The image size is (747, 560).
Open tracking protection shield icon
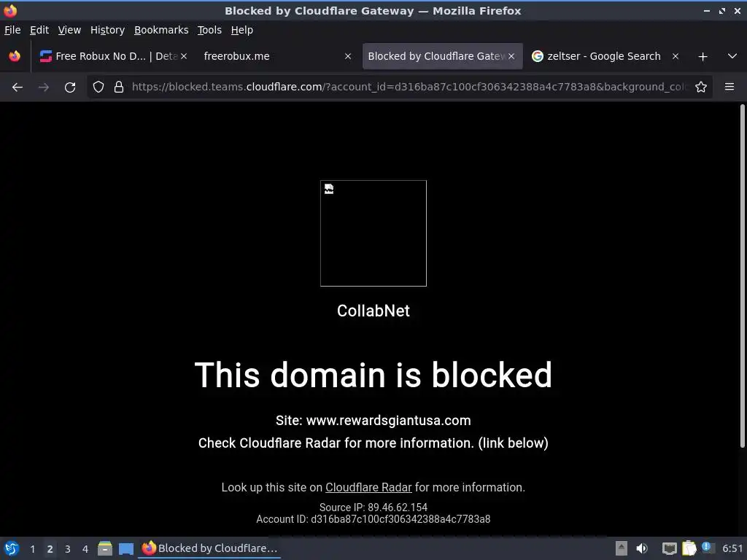98,87
